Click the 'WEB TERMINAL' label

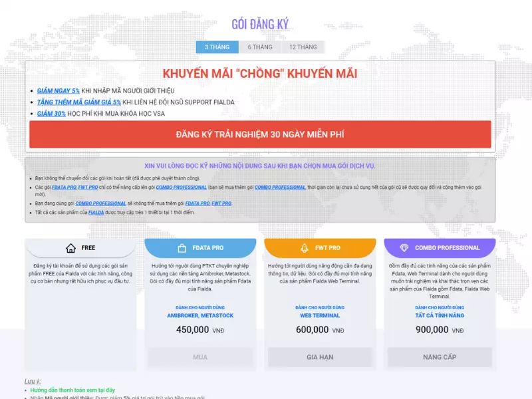click(320, 315)
